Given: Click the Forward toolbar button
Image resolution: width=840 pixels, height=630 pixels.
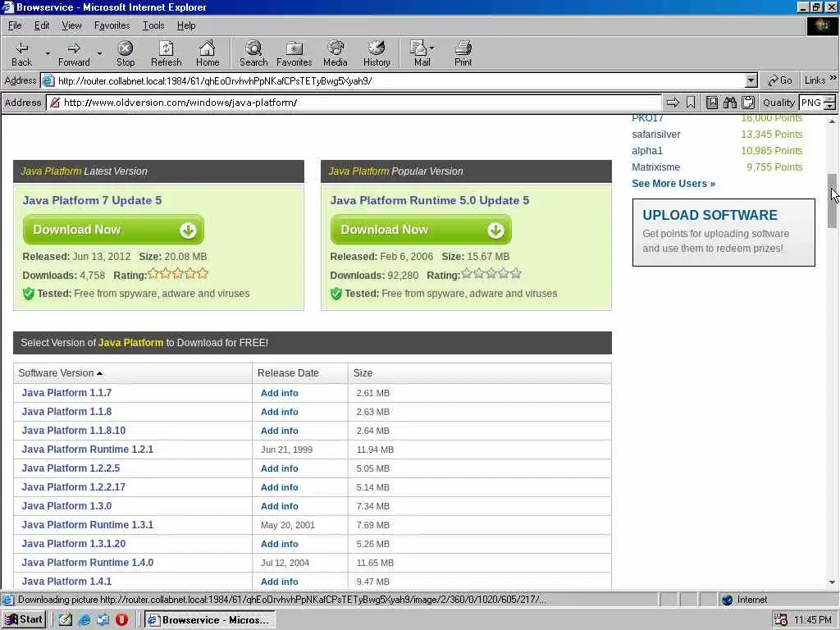Looking at the screenshot, I should (74, 53).
